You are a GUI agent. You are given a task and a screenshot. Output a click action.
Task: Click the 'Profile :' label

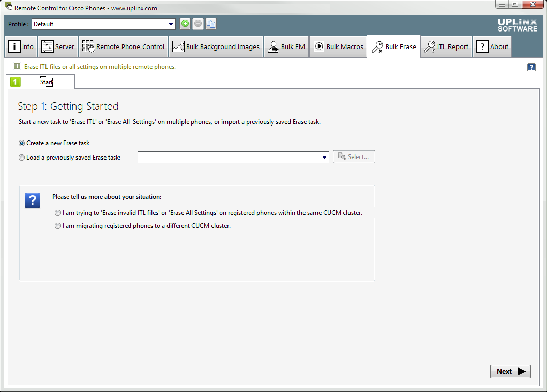pos(19,24)
